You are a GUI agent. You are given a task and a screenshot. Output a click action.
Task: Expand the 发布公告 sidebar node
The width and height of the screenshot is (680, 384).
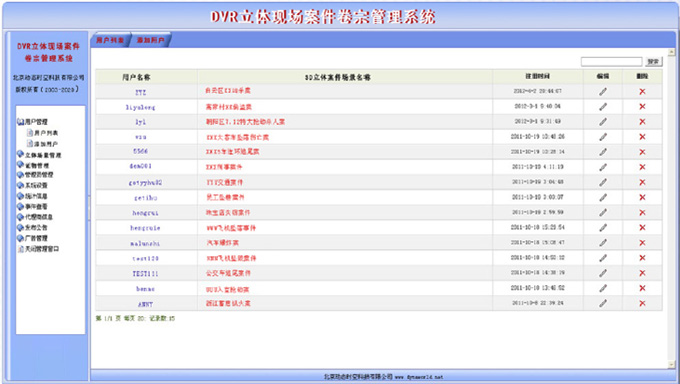click(20, 227)
